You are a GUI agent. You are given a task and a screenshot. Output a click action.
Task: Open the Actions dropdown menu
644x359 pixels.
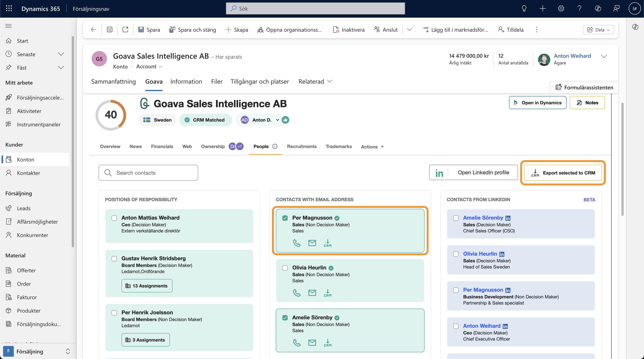pos(372,147)
